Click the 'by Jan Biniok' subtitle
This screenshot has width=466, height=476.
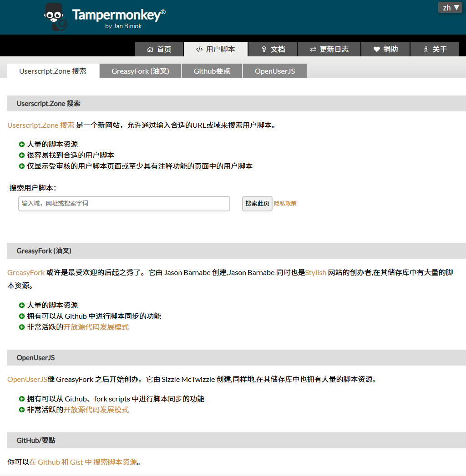tap(123, 26)
